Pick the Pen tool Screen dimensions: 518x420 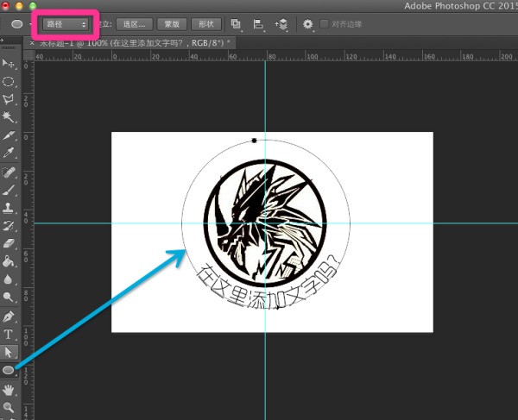point(9,316)
